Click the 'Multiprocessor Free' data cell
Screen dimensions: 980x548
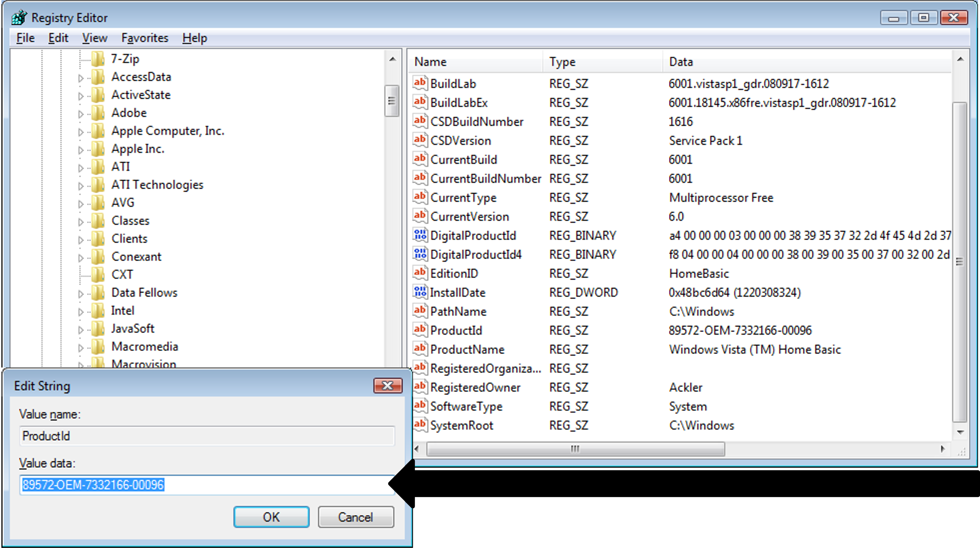(721, 197)
